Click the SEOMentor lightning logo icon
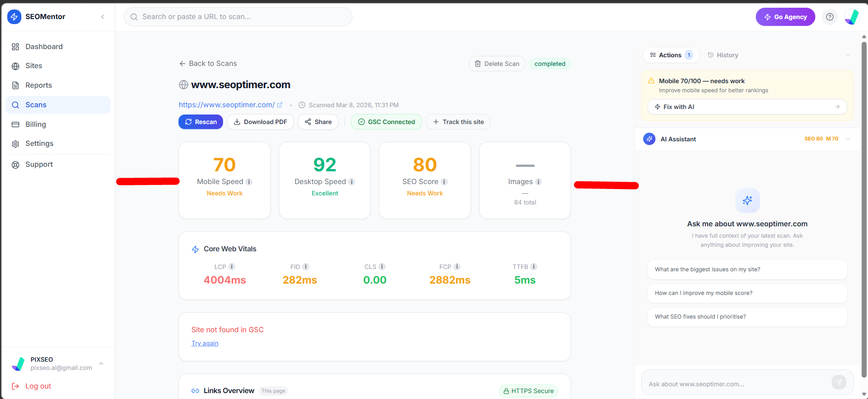868x399 pixels. pos(14,17)
